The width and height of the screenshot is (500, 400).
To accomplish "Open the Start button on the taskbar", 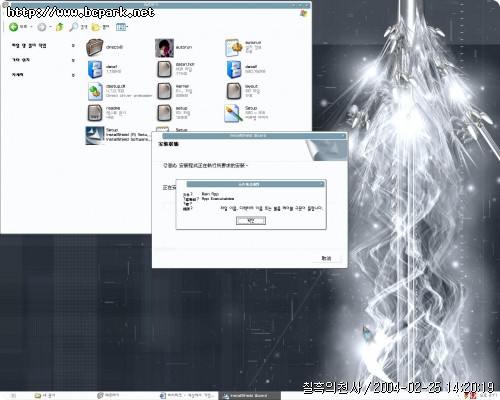I will click(x=13, y=396).
